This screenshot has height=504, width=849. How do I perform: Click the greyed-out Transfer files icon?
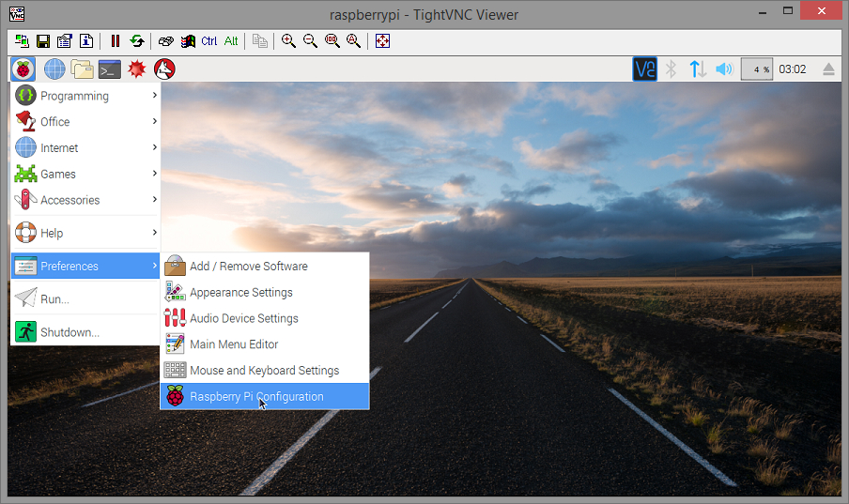point(260,41)
